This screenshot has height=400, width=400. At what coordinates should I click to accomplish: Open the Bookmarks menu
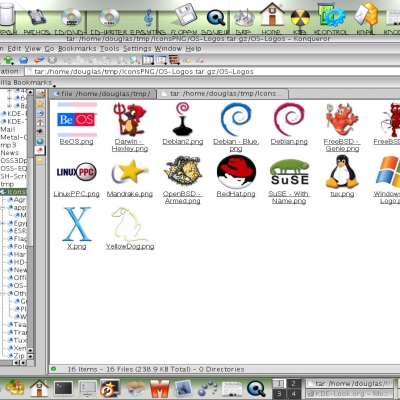click(x=77, y=49)
